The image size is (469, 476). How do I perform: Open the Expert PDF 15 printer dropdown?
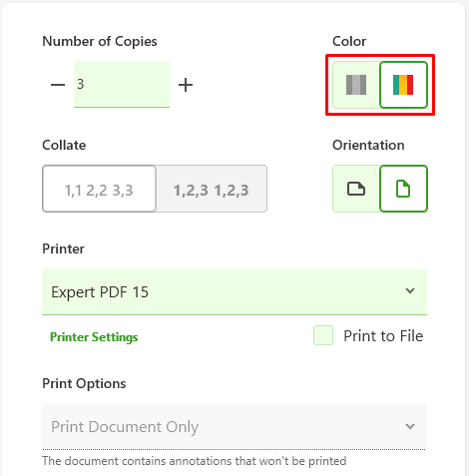coord(234,291)
